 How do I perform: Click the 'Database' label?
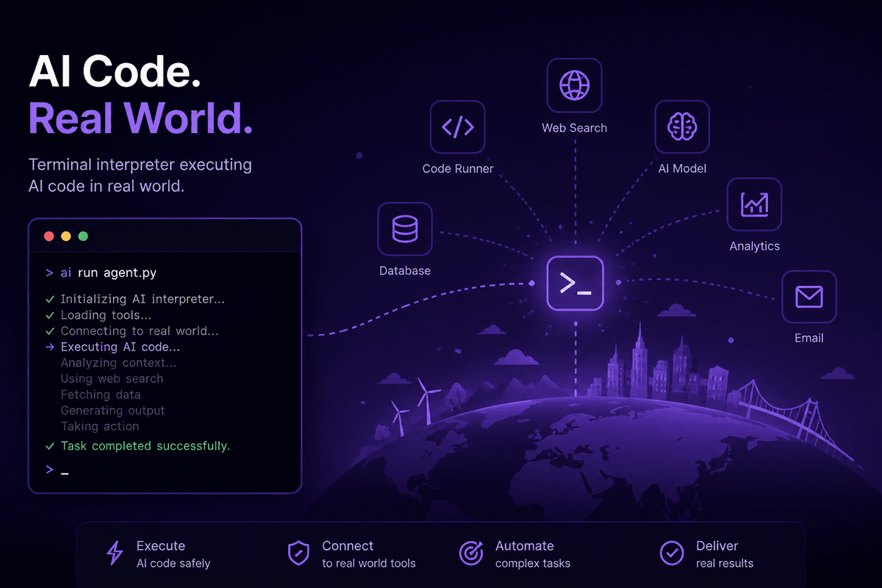405,270
